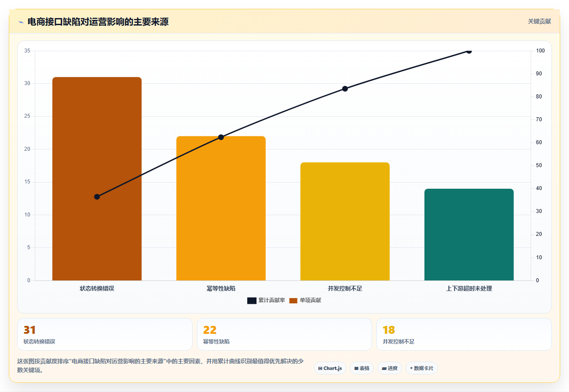
Task: Click the left axis value 35
Action: [27, 51]
